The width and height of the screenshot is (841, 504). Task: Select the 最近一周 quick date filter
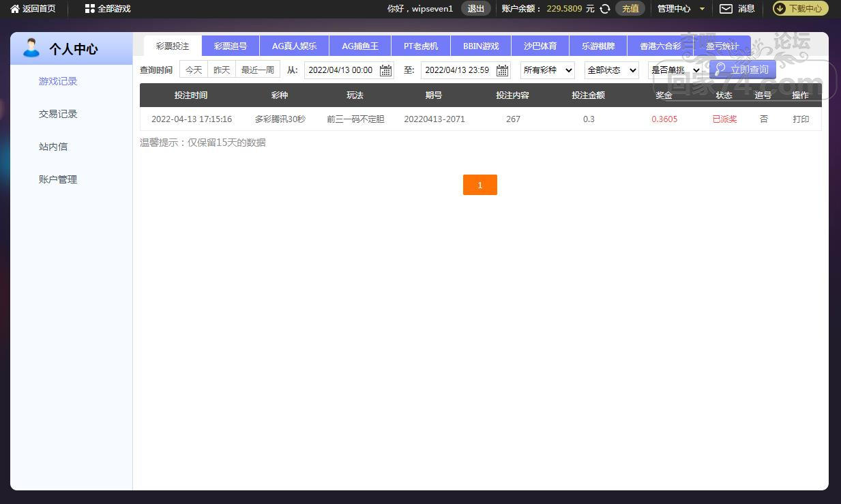point(258,70)
